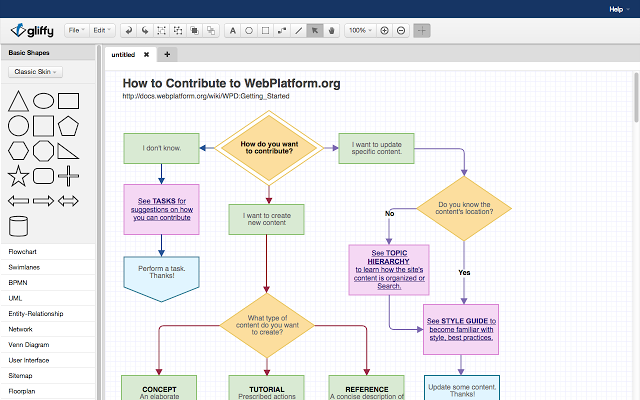Activate the Pan hand tool
The width and height of the screenshot is (640, 400).
332,31
